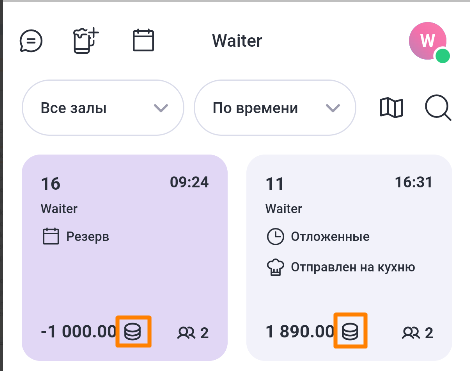The image size is (470, 371).
Task: Open search with the magnifier icon
Action: (438, 108)
